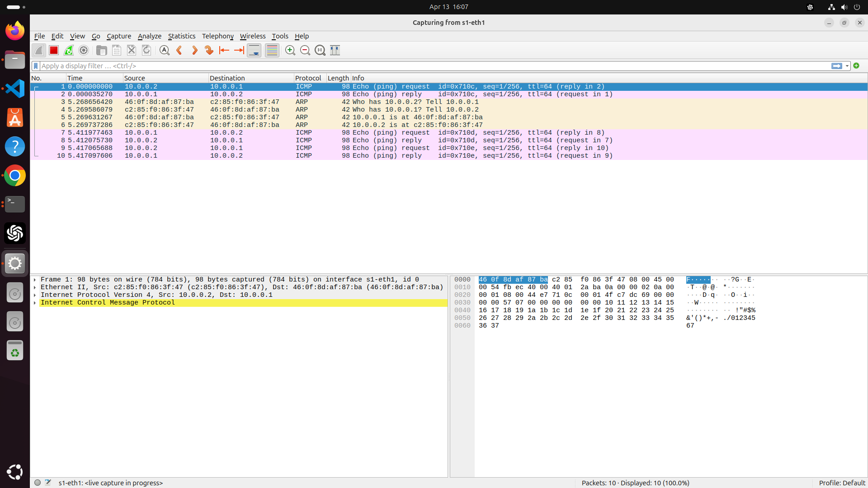Screen dimensions: 868x488
Task: Go to the last packet
Action: tap(239, 50)
